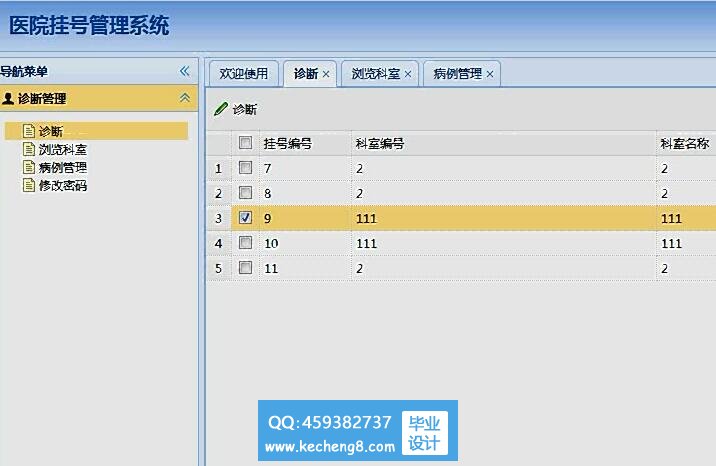Click 科室编号 value 2 in row 5

359,268
